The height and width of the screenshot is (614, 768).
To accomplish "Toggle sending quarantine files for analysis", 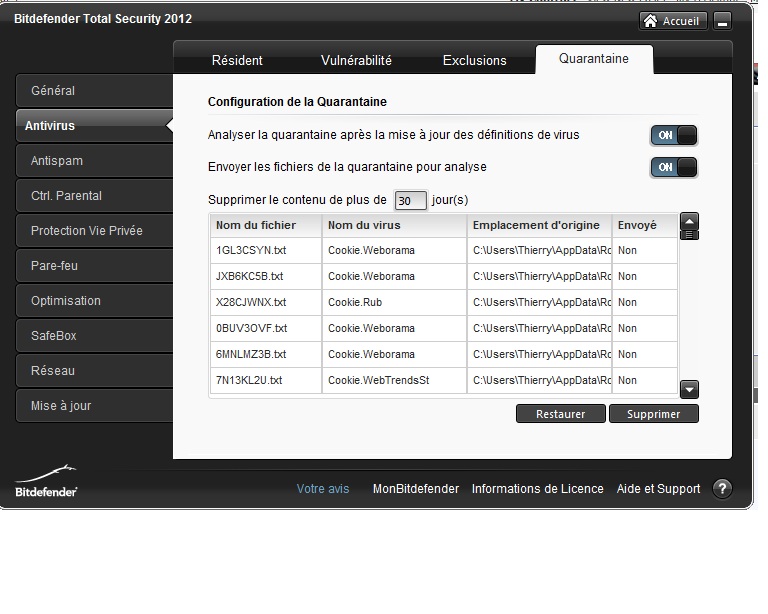I will tap(673, 167).
